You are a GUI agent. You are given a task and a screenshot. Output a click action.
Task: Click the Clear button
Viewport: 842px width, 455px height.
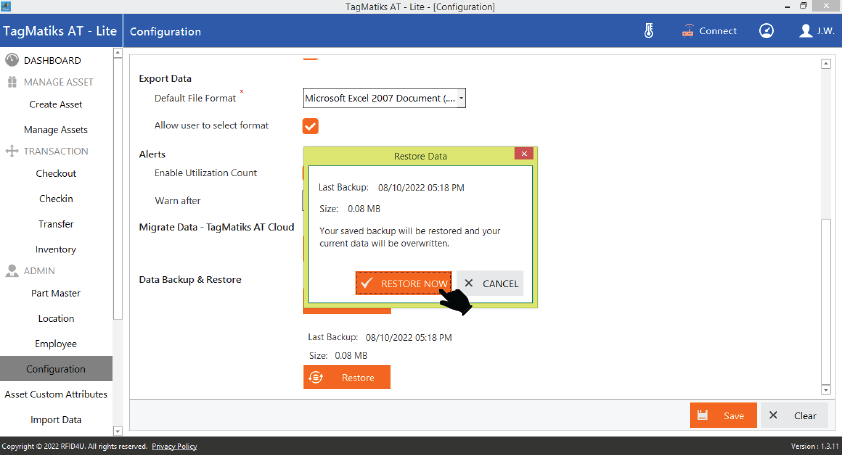click(794, 415)
